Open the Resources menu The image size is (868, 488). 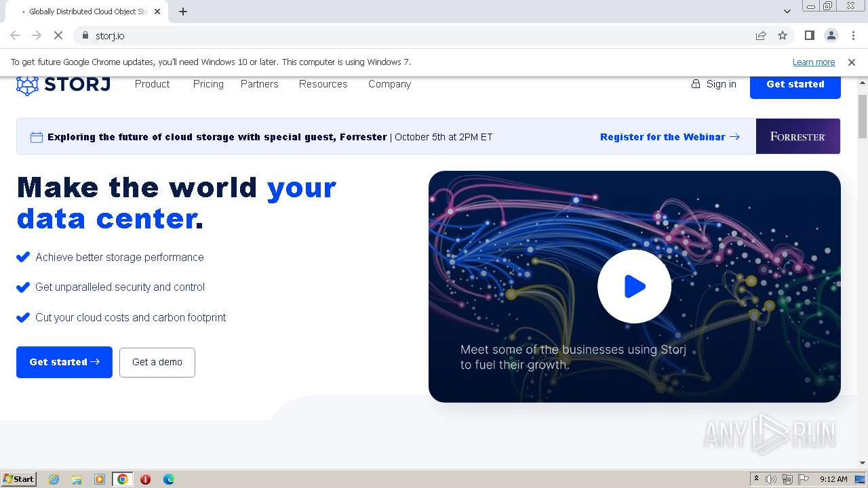(x=323, y=84)
